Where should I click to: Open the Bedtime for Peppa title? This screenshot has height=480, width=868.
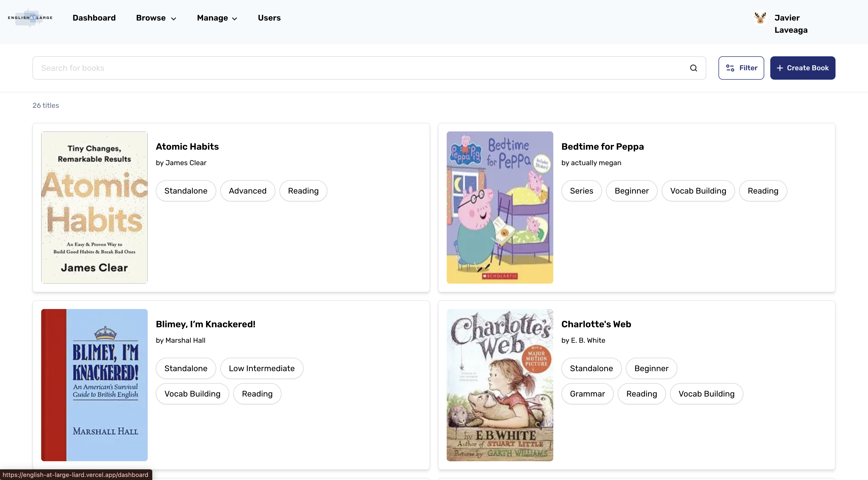coord(603,147)
